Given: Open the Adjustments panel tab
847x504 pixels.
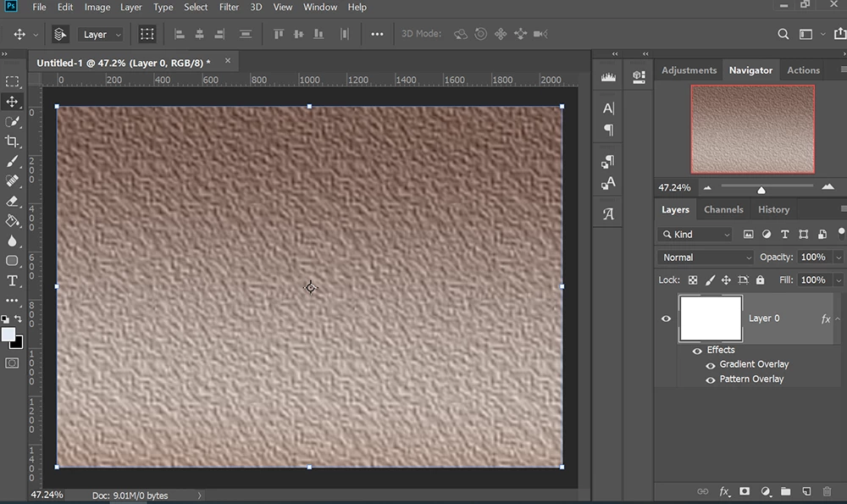Looking at the screenshot, I should tap(689, 70).
